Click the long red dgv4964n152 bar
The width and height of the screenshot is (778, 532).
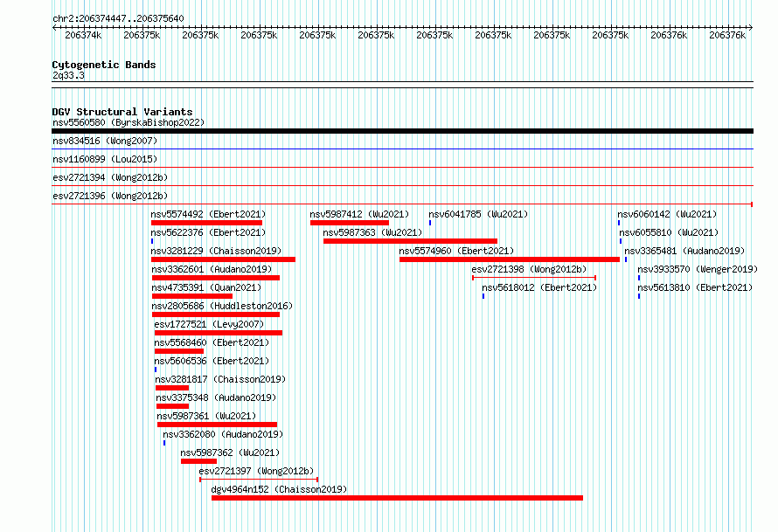click(398, 498)
